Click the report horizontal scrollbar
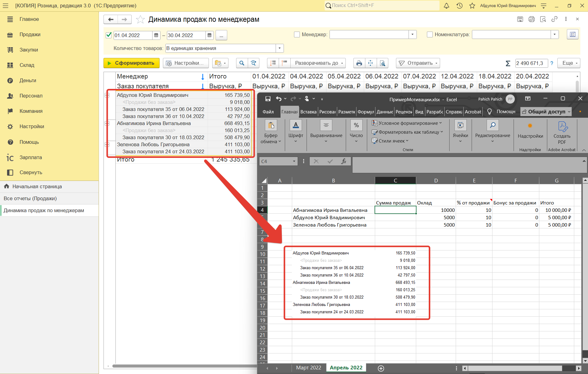The width and height of the screenshot is (588, 374). (184, 366)
